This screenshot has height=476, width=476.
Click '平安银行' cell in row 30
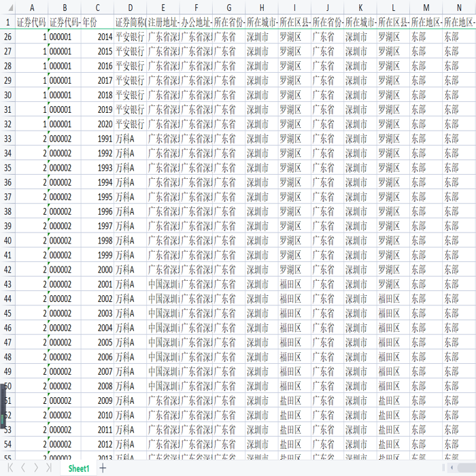pos(131,95)
